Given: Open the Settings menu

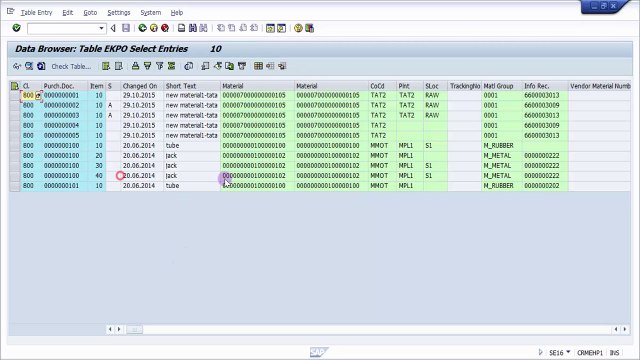Looking at the screenshot, I should pyautogui.click(x=119, y=13).
